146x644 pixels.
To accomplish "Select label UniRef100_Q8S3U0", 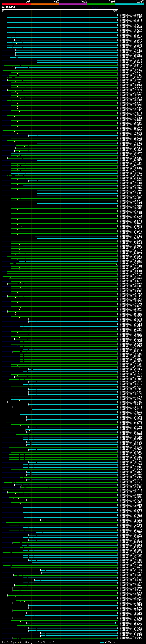I will pyautogui.click(x=131, y=100).
